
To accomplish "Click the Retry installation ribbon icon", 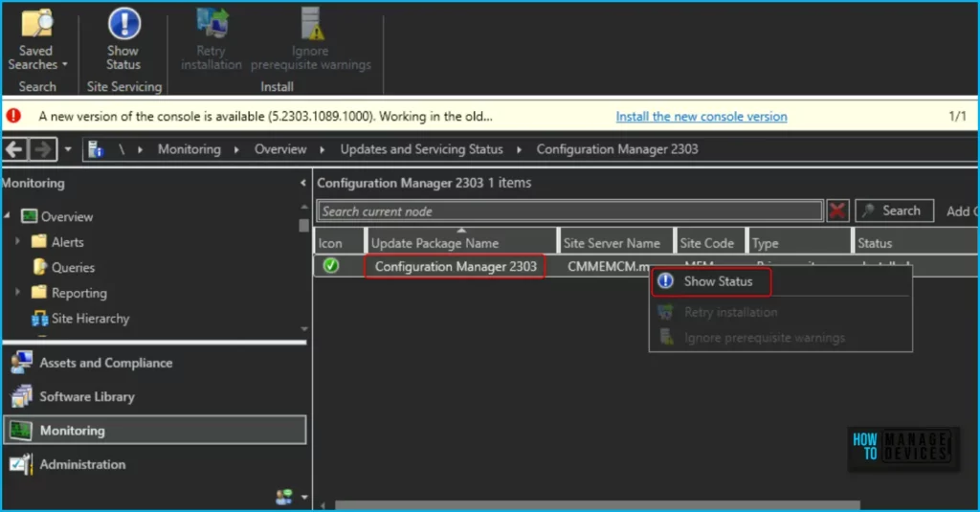I will click(212, 23).
